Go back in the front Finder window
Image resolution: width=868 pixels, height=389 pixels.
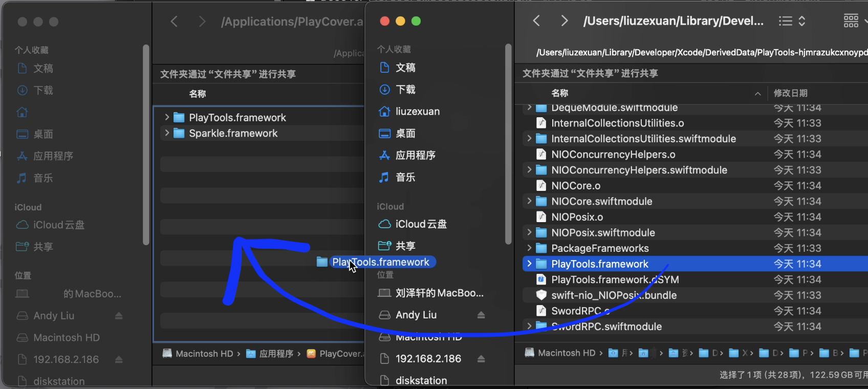click(x=536, y=21)
